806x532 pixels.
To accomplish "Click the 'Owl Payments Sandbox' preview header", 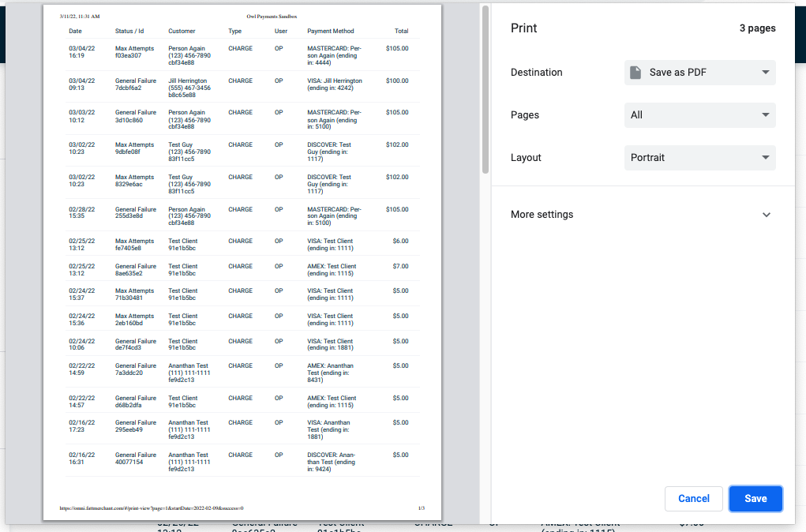I will (272, 17).
